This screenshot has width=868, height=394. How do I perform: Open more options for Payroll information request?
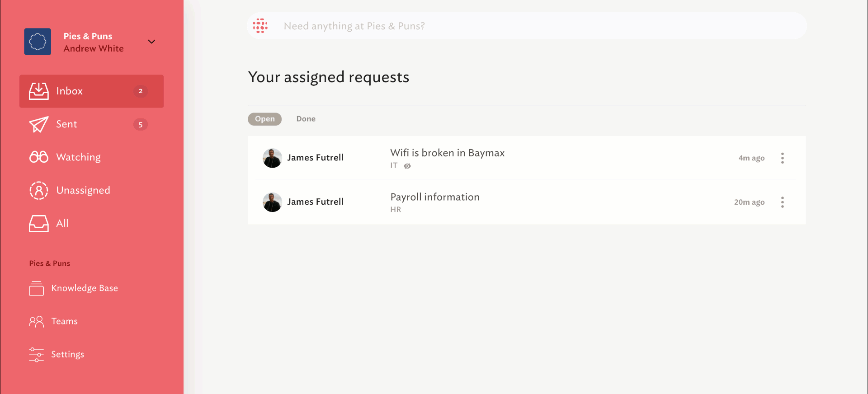tap(782, 202)
